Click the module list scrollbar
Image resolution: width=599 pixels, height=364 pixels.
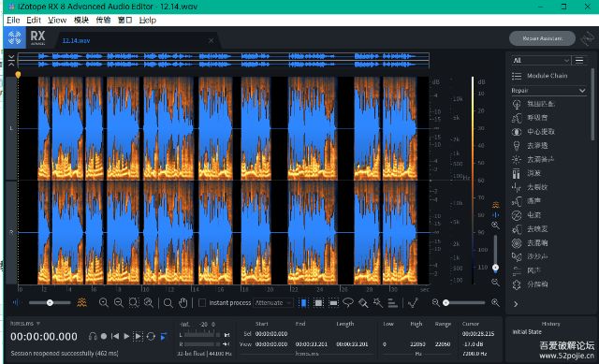tap(592, 104)
